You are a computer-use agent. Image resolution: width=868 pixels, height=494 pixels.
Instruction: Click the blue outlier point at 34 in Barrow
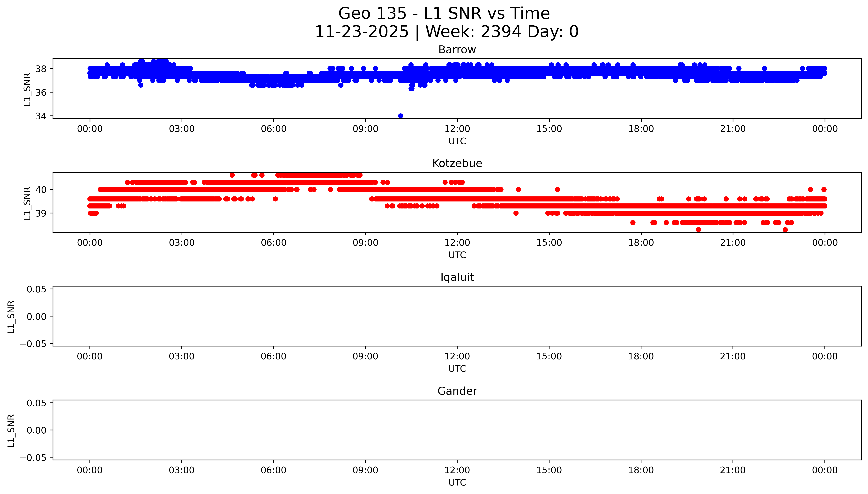point(401,116)
